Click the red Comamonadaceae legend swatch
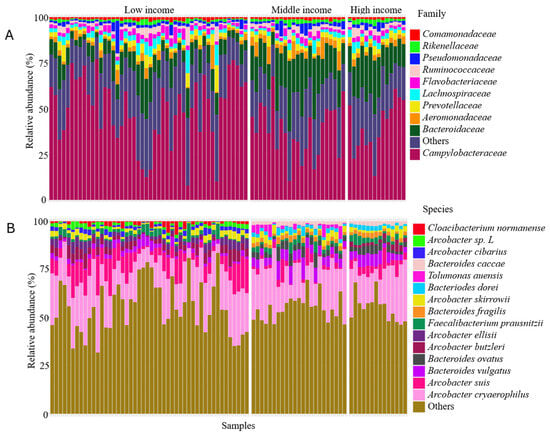The image size is (550, 436). (415, 34)
